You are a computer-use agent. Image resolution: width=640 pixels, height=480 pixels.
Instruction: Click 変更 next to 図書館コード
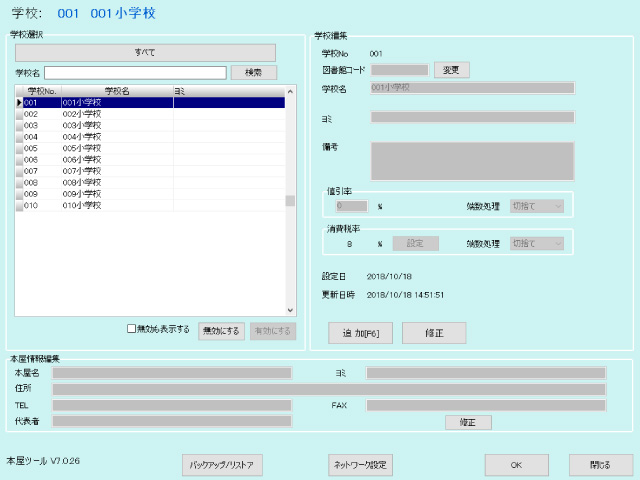(451, 70)
